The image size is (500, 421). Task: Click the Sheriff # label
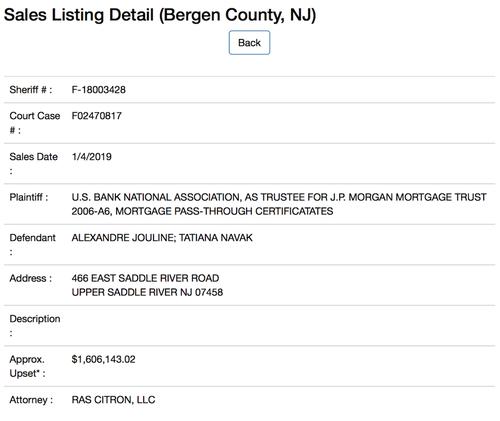31,90
